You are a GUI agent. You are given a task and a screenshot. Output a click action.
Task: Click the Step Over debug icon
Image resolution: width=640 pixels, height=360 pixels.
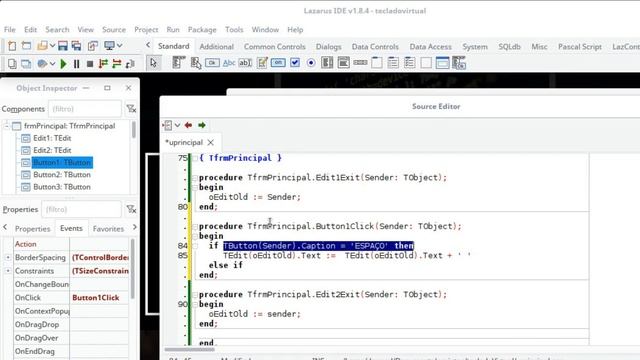coord(117,64)
